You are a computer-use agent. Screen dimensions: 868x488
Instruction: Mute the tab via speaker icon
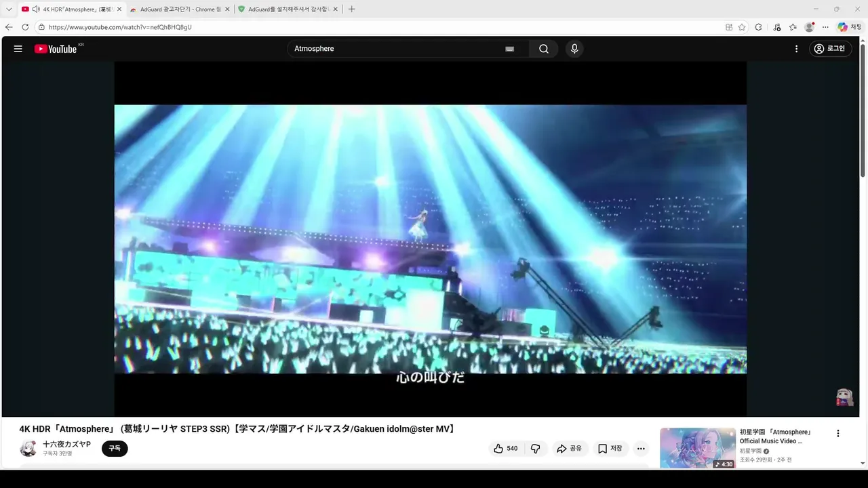[35, 9]
